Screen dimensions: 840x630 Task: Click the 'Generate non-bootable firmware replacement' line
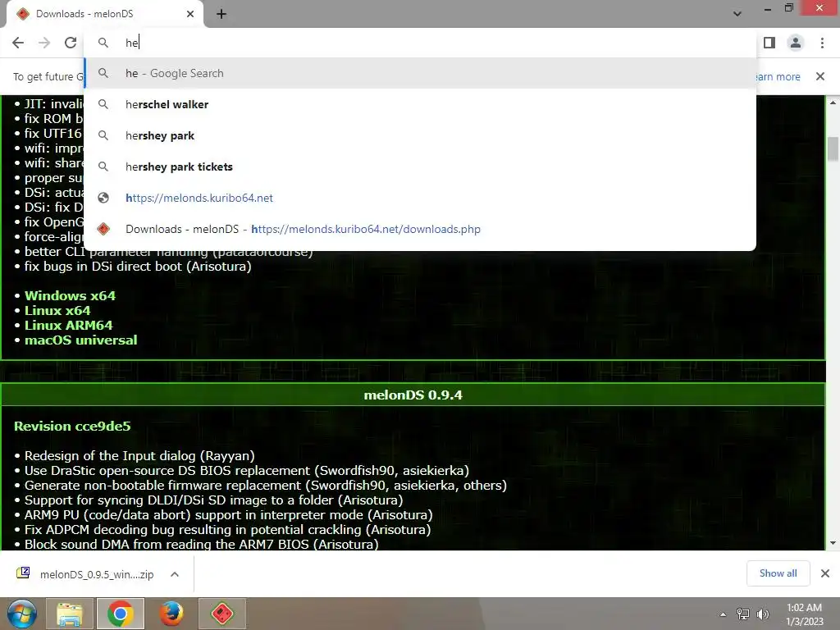265,486
